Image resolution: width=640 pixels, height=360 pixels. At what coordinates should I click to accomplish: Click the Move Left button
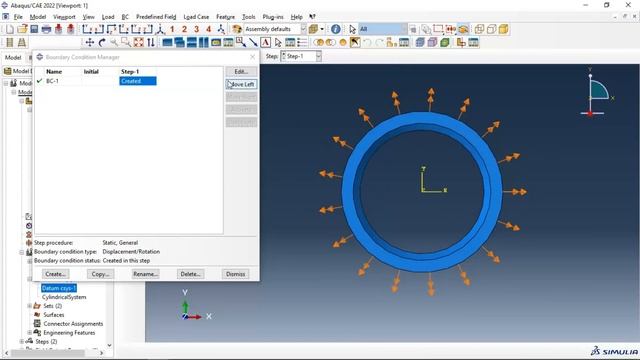pyautogui.click(x=241, y=84)
